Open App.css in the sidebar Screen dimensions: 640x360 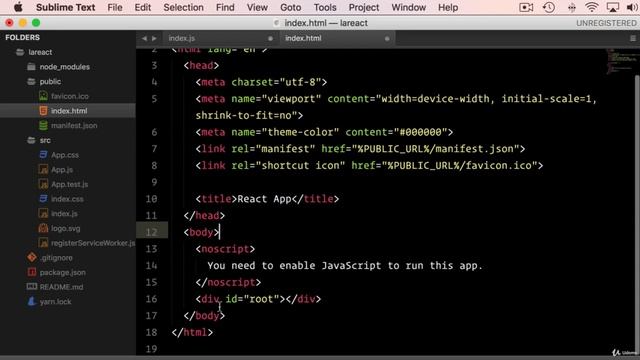(x=65, y=155)
